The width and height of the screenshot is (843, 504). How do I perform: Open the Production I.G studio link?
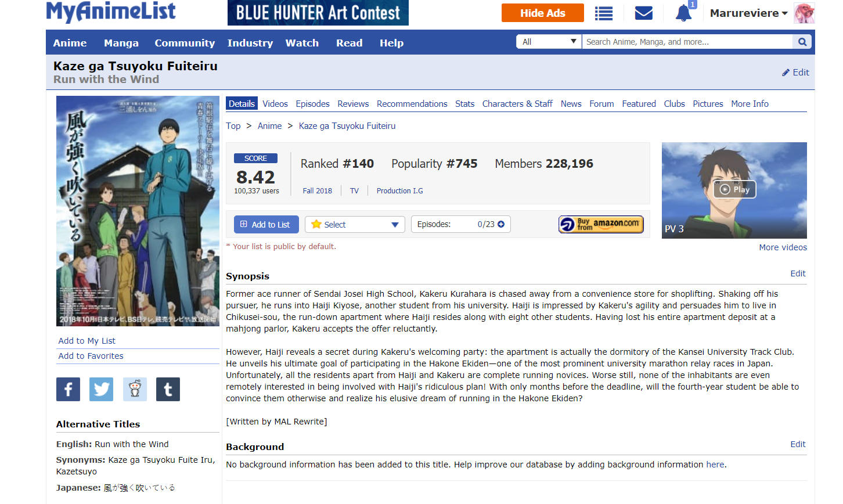point(400,191)
